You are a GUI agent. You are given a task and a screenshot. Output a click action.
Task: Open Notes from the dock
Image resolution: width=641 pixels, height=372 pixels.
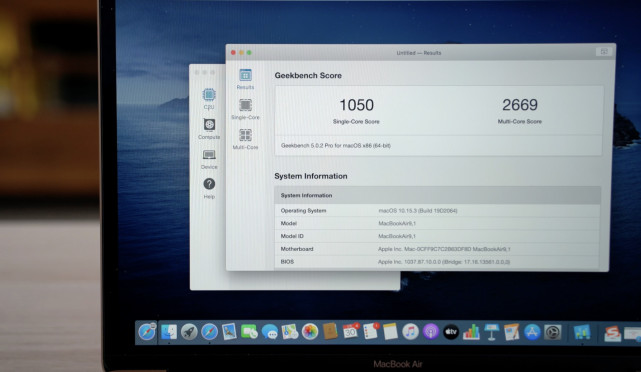click(x=390, y=332)
